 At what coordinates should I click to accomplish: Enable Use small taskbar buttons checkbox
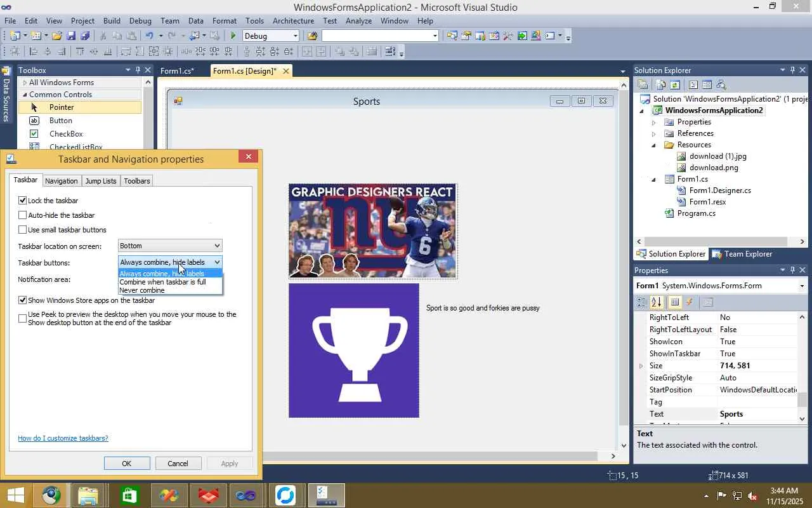(23, 230)
